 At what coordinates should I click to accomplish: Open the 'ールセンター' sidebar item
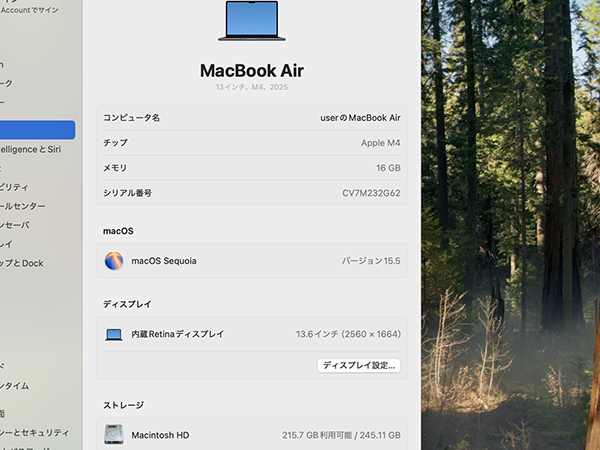click(x=23, y=206)
